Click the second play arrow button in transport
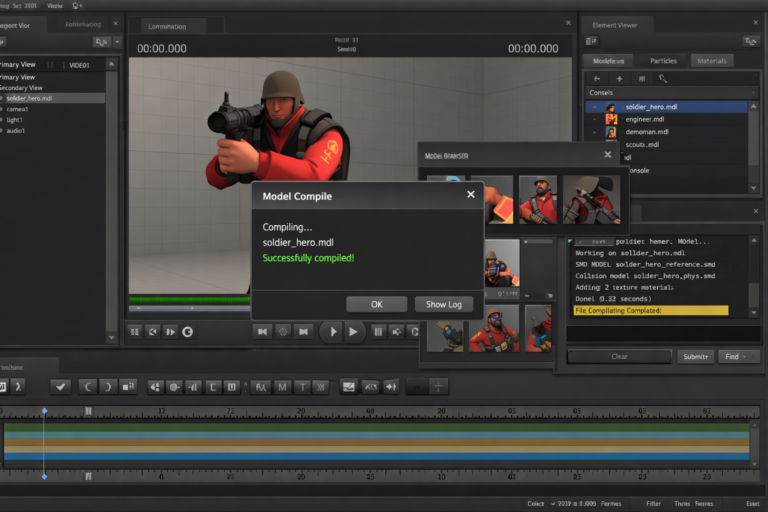The width and height of the screenshot is (768, 512). (353, 332)
